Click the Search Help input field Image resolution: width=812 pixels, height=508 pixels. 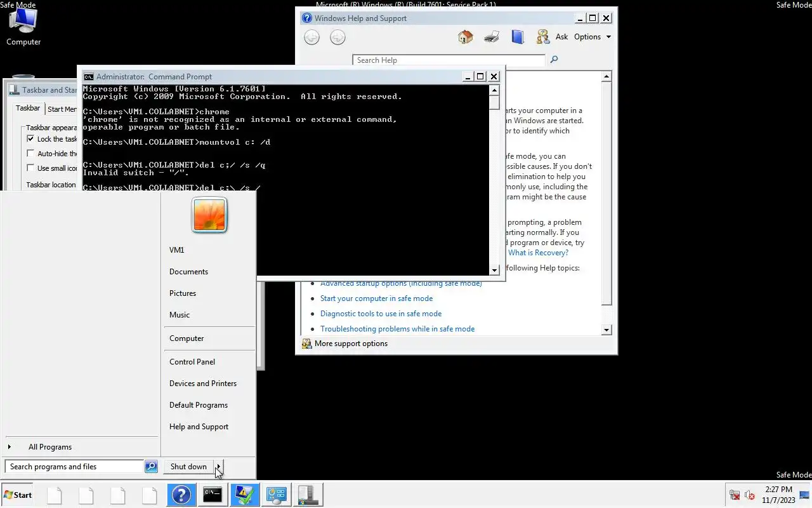click(x=449, y=60)
